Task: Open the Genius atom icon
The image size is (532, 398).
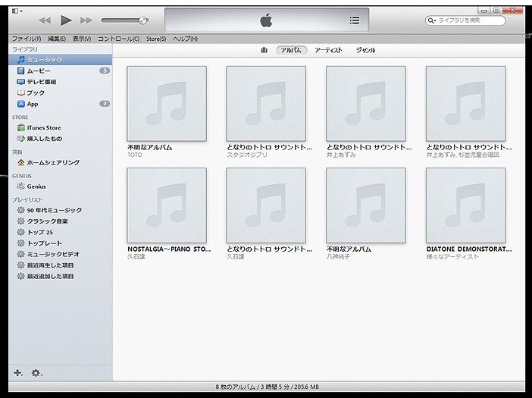Action: click(x=21, y=186)
